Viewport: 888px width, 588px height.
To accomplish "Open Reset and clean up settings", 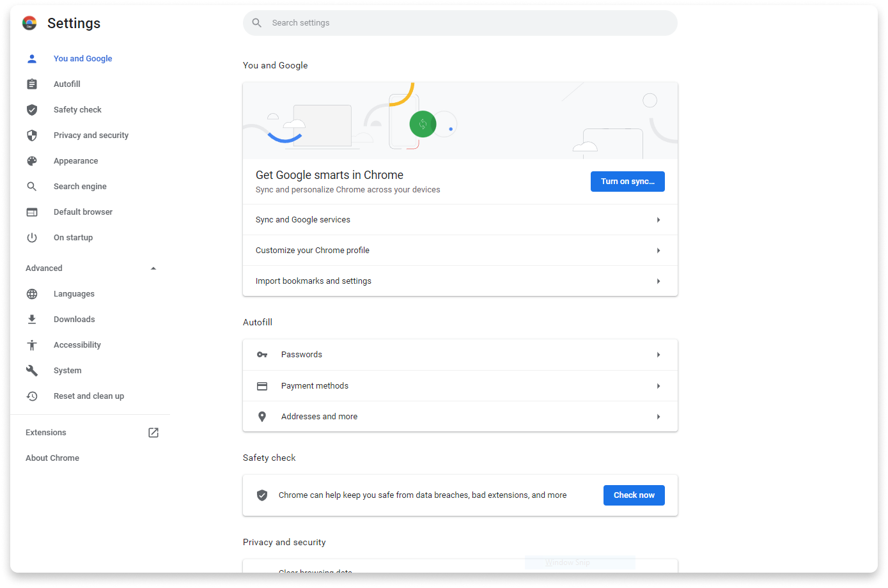I will (89, 396).
